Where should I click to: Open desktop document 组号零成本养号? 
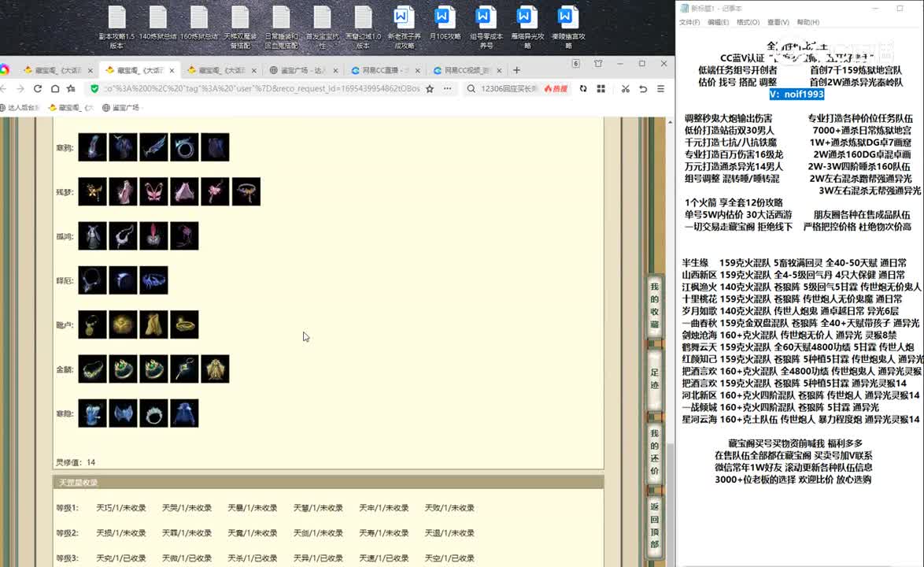486,28
